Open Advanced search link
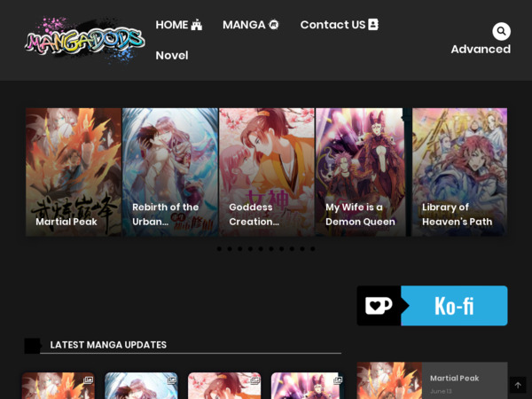 481,49
